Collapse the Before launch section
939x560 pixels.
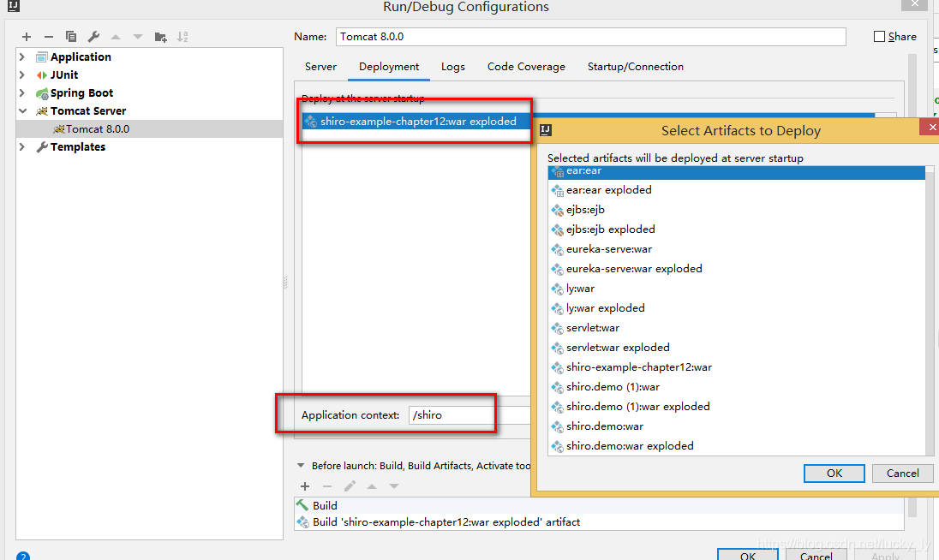click(301, 466)
